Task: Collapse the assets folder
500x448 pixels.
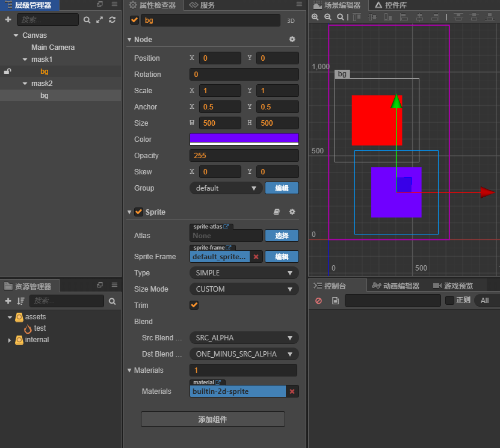Action: pyautogui.click(x=10, y=318)
